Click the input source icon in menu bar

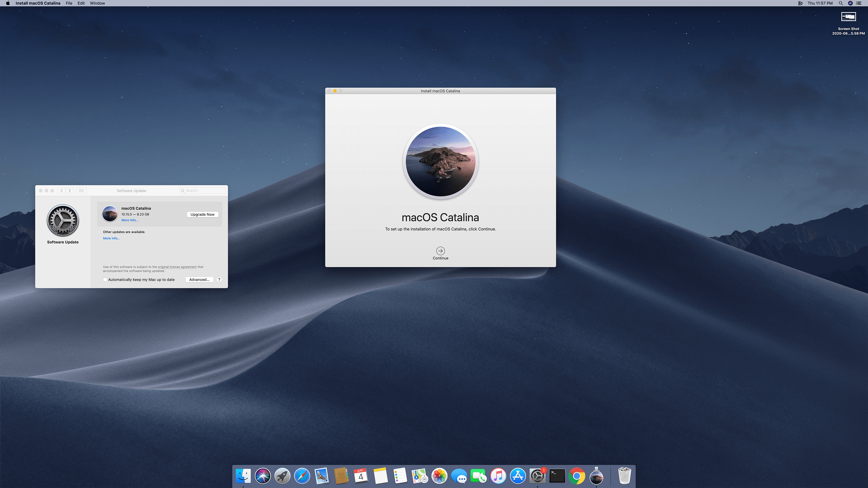(x=800, y=3)
